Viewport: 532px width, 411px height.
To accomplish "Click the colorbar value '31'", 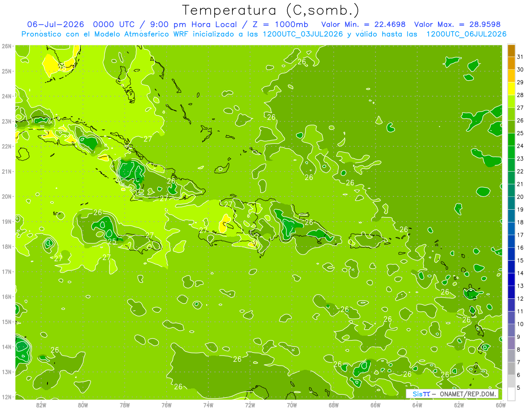I will (520, 57).
